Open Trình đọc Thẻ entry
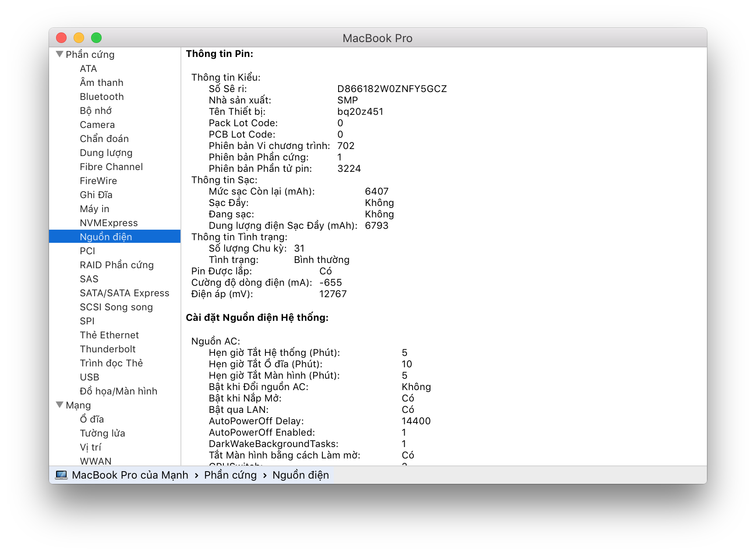This screenshot has width=756, height=554. 111,363
